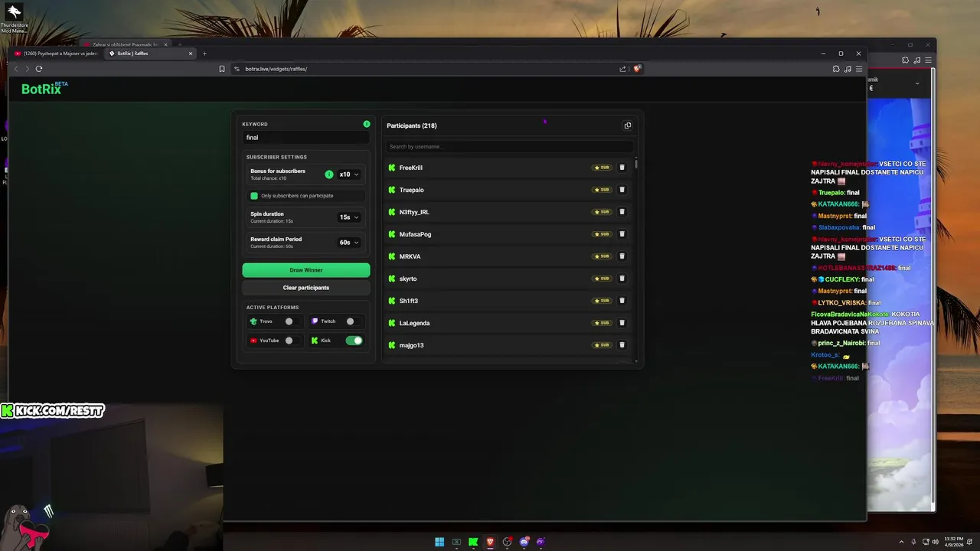
Task: Click participant name MufasaPog
Action: 415,234
